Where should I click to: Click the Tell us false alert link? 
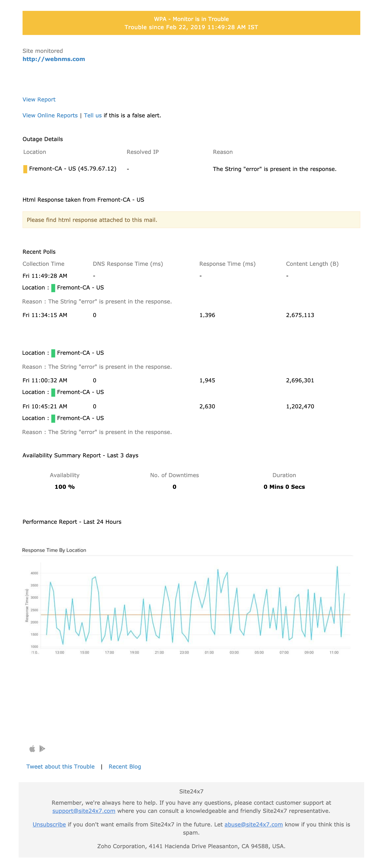93,115
